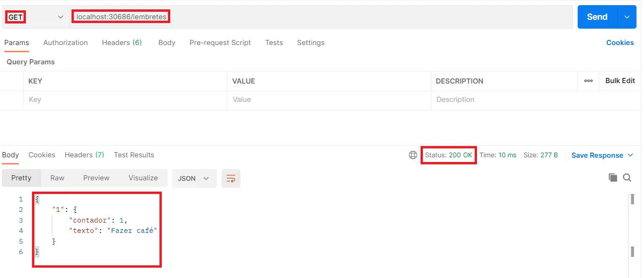
Task: Click the DESCRIPTION column header
Action: (x=460, y=81)
